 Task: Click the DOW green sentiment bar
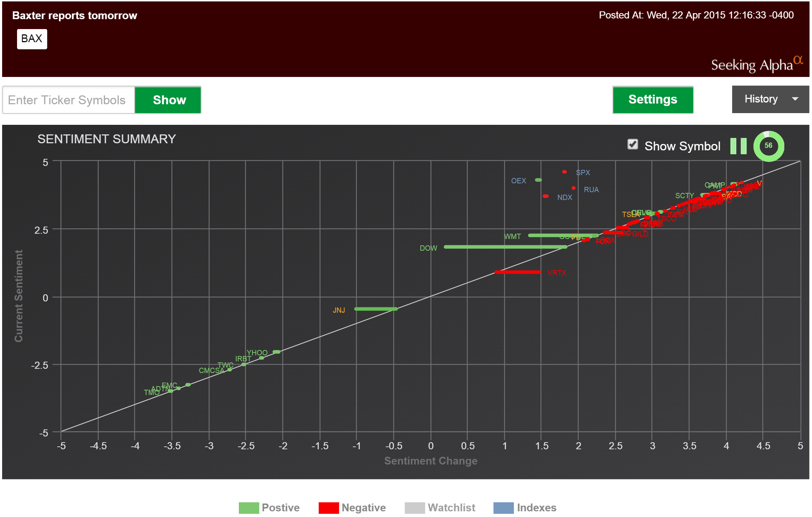(505, 247)
